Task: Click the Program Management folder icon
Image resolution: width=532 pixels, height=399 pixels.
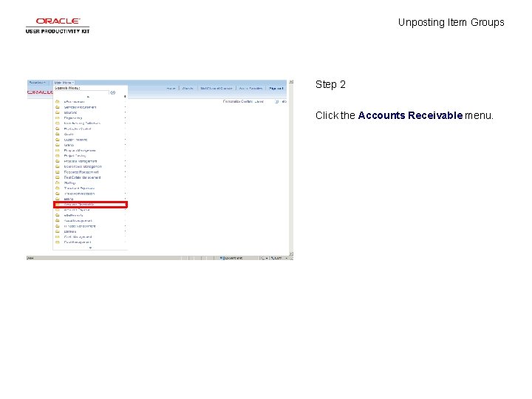Action: pyautogui.click(x=58, y=150)
